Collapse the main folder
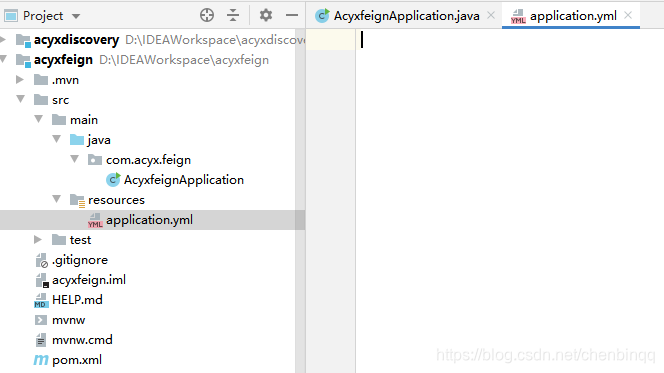The height and width of the screenshot is (373, 664). pos(39,119)
